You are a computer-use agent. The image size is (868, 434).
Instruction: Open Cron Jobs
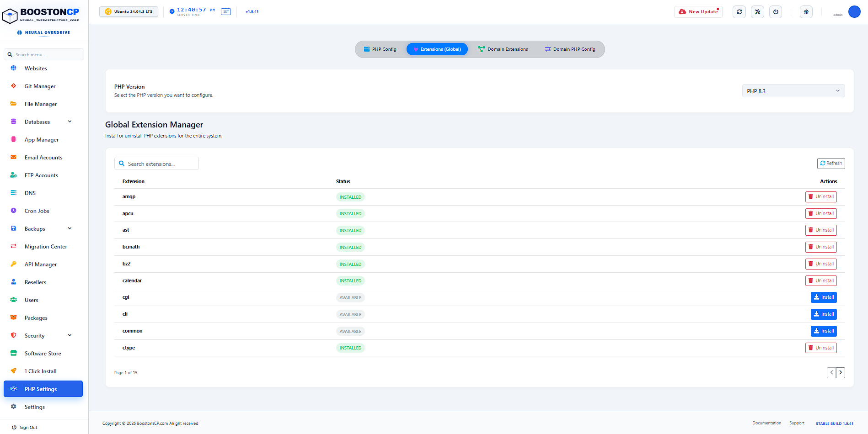(x=37, y=211)
